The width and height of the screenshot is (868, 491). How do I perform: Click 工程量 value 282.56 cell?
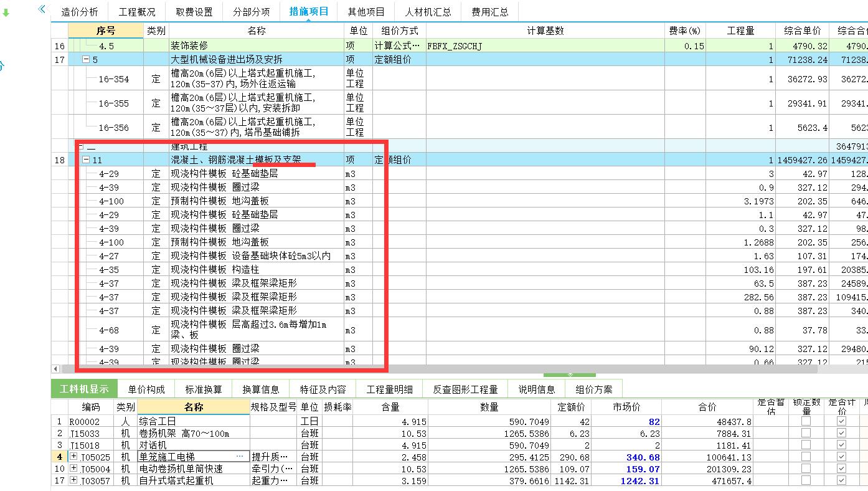pyautogui.click(x=740, y=297)
